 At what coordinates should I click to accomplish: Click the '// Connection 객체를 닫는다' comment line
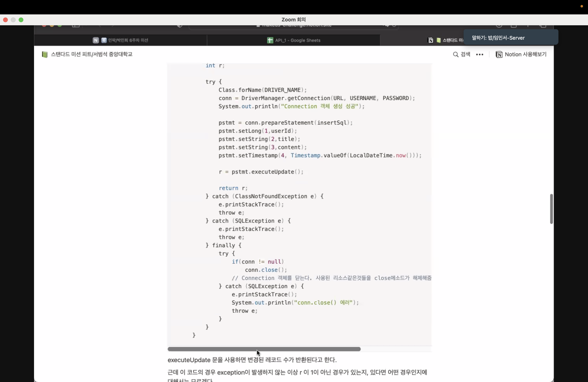[x=332, y=278]
